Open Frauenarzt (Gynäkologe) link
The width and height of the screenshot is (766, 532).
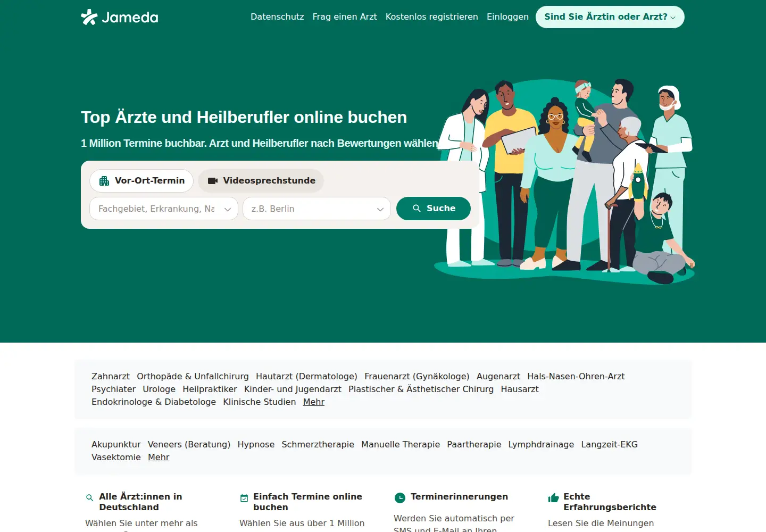(417, 376)
